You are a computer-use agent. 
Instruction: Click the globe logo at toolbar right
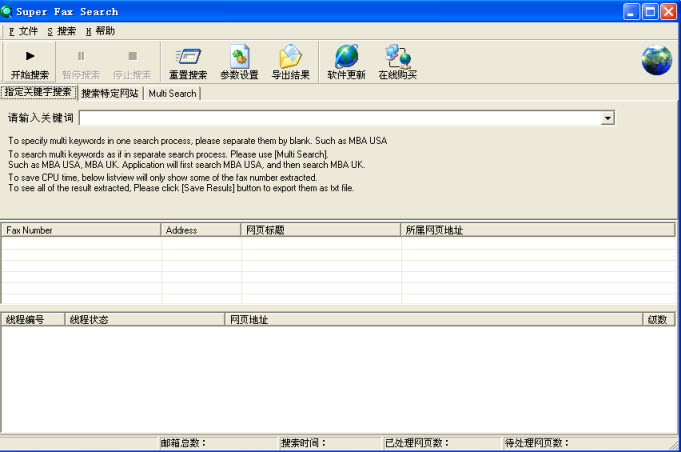[656, 60]
